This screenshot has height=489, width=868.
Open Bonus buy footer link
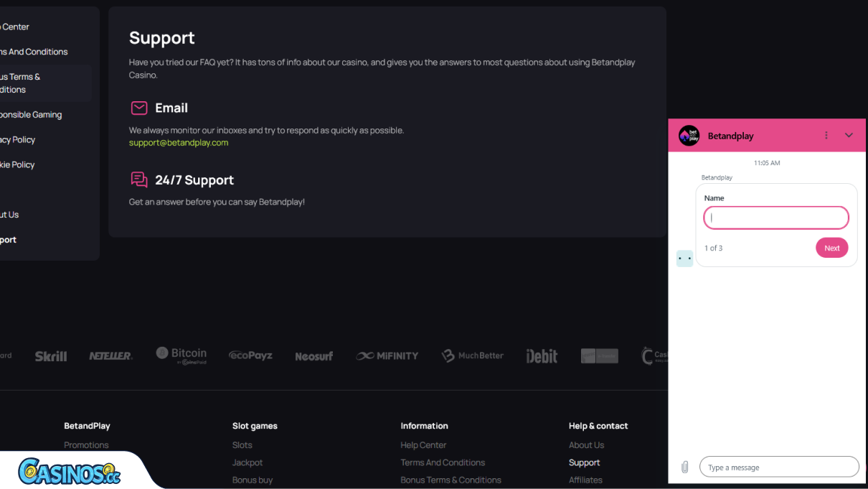coord(253,480)
